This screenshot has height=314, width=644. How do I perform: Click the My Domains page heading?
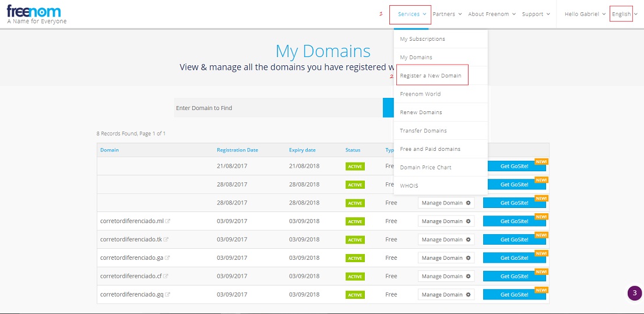323,51
